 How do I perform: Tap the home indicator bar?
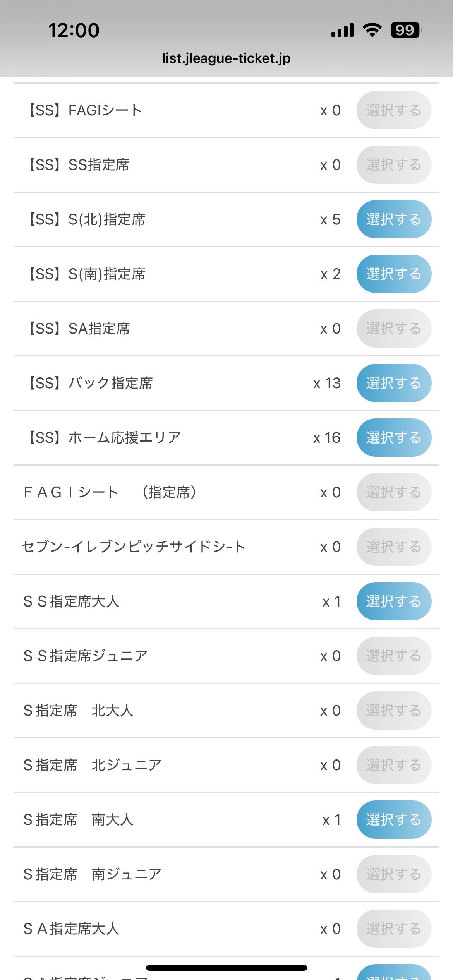click(226, 968)
